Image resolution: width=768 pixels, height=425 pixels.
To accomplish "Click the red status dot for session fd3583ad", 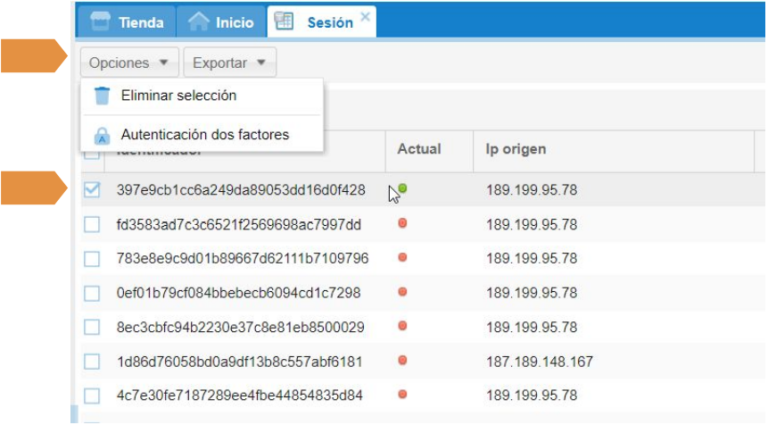I will pyautogui.click(x=402, y=224).
